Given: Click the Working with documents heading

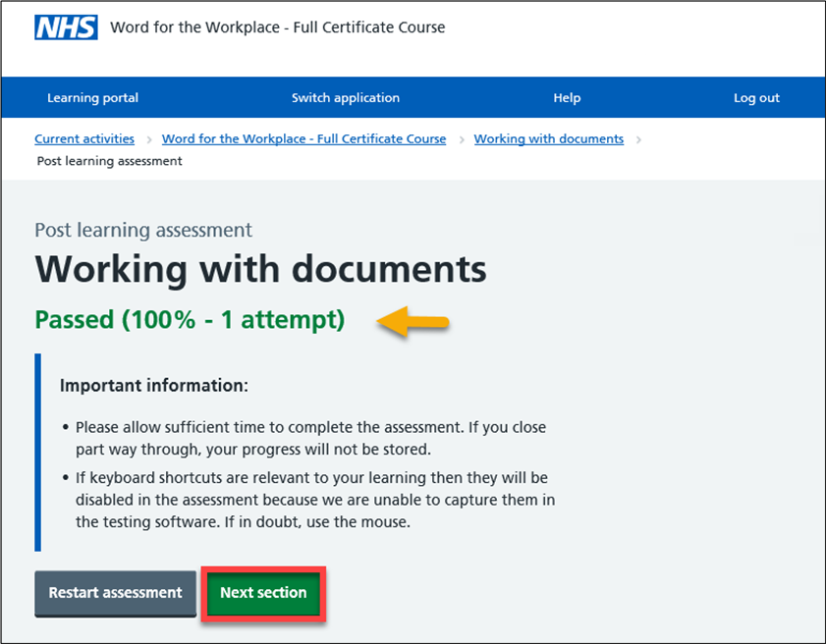Looking at the screenshot, I should 260,269.
